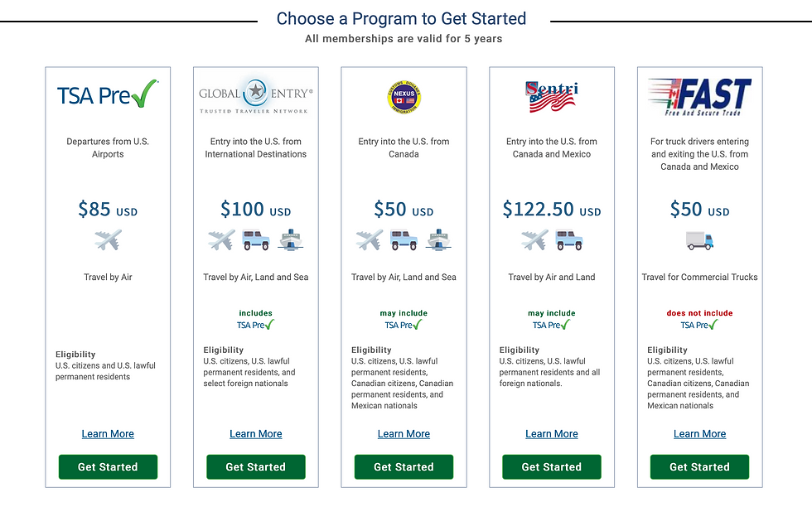The width and height of the screenshot is (812, 507).
Task: Click Get Started in the FAST card
Action: click(699, 467)
